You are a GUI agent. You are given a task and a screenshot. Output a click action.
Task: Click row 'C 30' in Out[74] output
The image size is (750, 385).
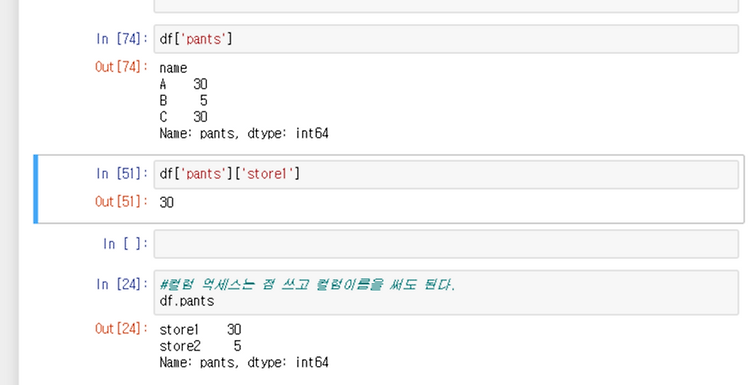(x=183, y=117)
